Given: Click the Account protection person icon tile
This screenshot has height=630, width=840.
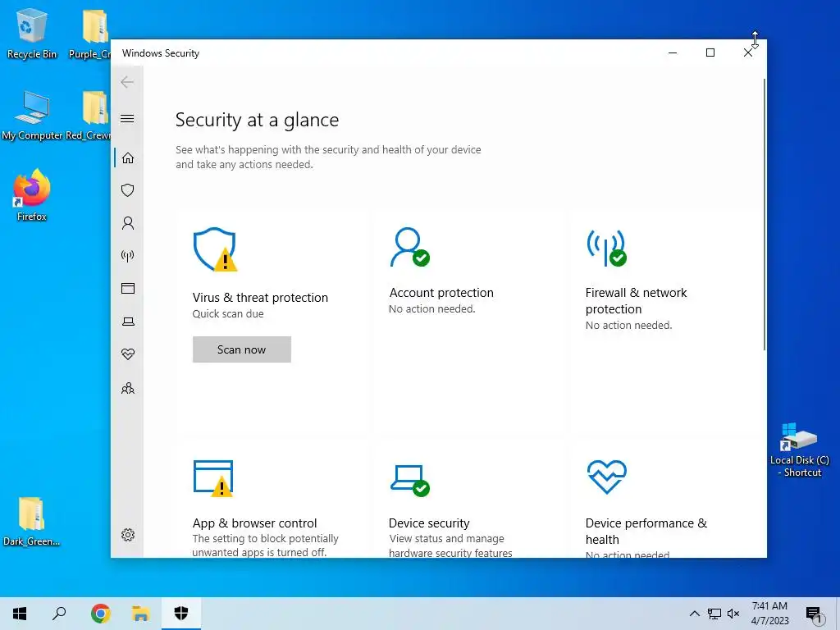Looking at the screenshot, I should [410, 247].
